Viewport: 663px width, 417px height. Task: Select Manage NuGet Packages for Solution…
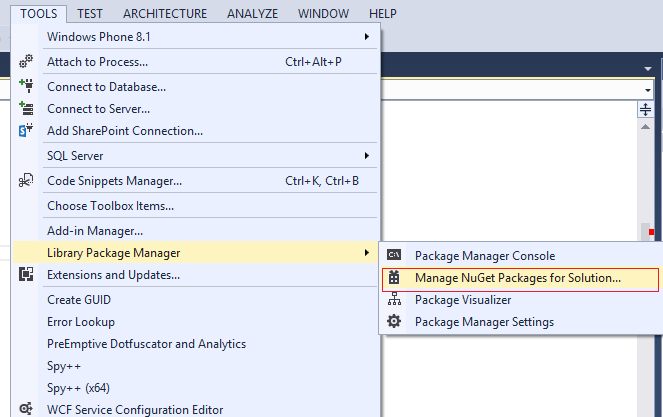[x=521, y=279]
